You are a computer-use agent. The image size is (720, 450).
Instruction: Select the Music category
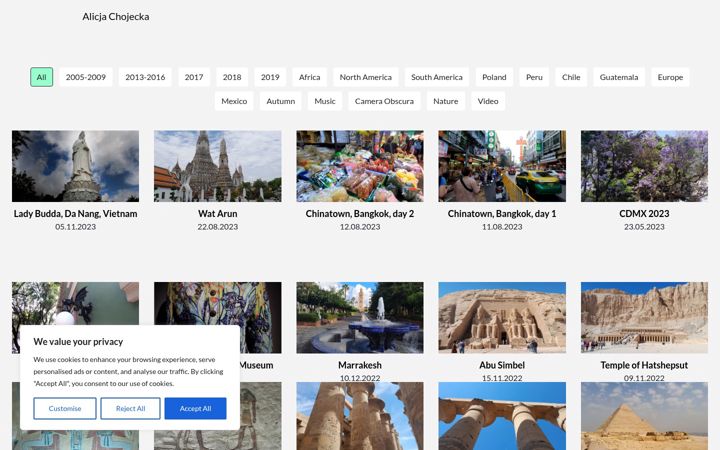[325, 101]
